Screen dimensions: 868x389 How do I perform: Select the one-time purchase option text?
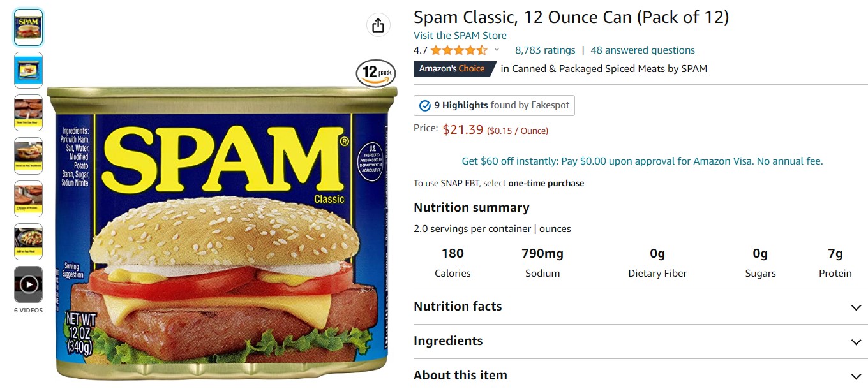[545, 183]
